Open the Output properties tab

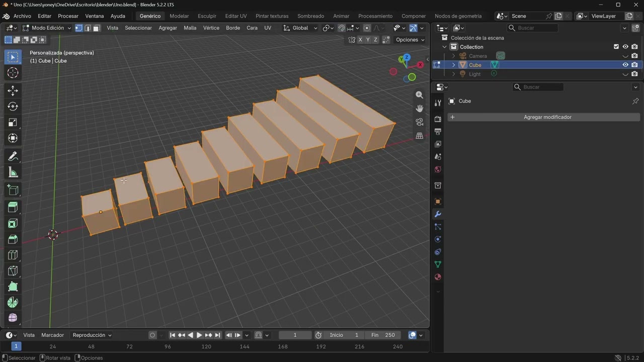(x=438, y=132)
